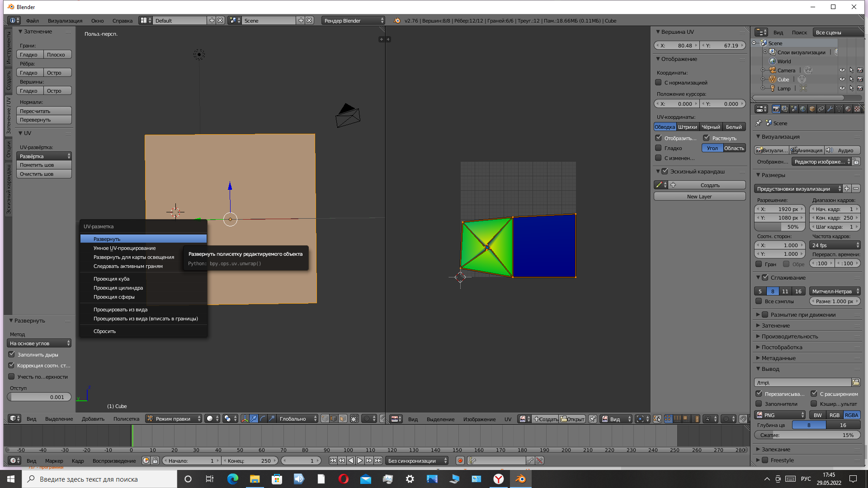Click the 'Пометить шов' button

coord(44,165)
